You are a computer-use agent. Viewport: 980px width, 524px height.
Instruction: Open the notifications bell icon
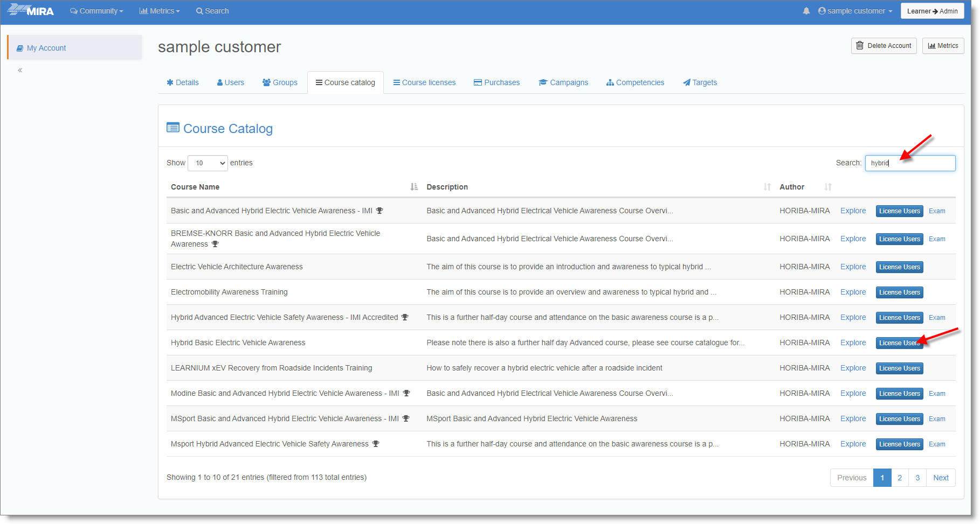point(806,11)
